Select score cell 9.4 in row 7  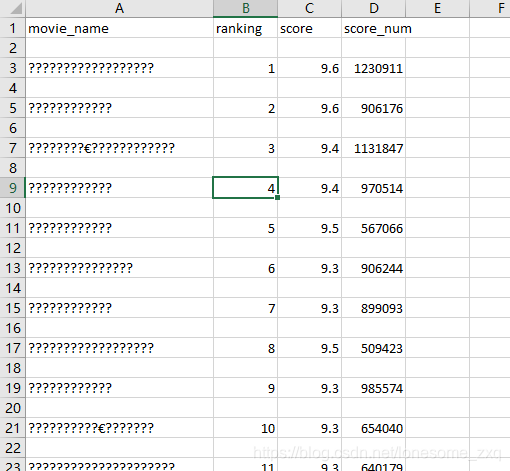pyautogui.click(x=309, y=148)
